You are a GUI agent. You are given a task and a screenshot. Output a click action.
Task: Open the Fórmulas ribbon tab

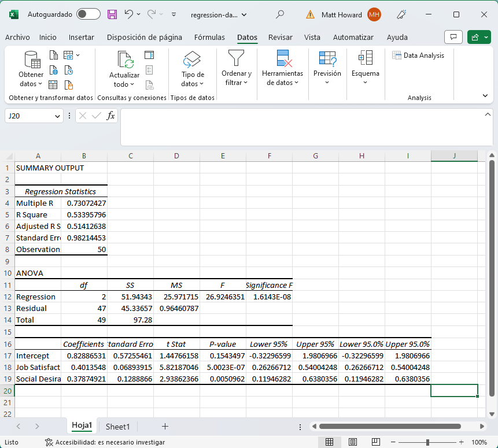pyautogui.click(x=209, y=38)
